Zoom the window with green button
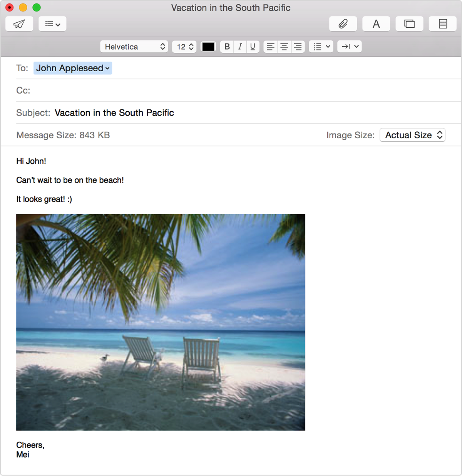Screen dimensions: 462x476 (37, 7)
